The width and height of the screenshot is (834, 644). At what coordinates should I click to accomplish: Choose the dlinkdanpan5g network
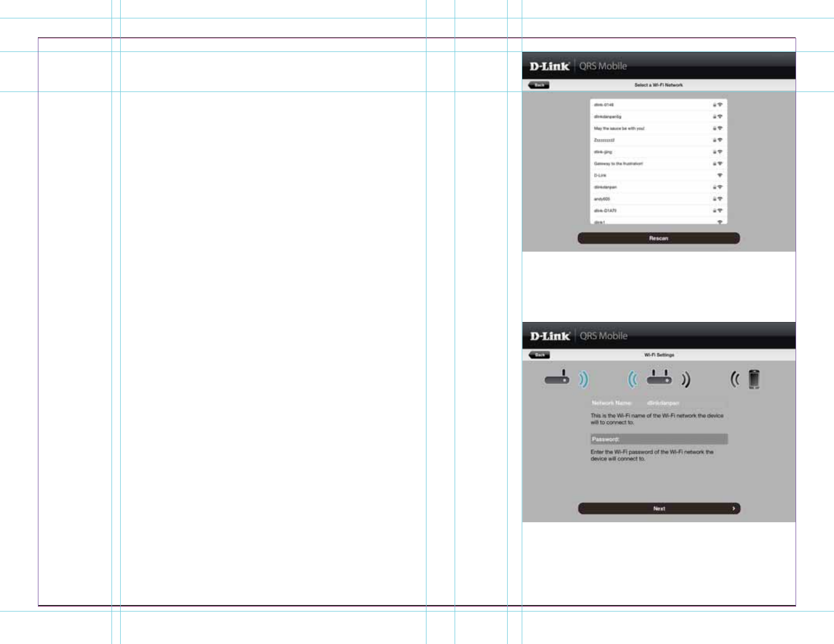click(x=659, y=116)
